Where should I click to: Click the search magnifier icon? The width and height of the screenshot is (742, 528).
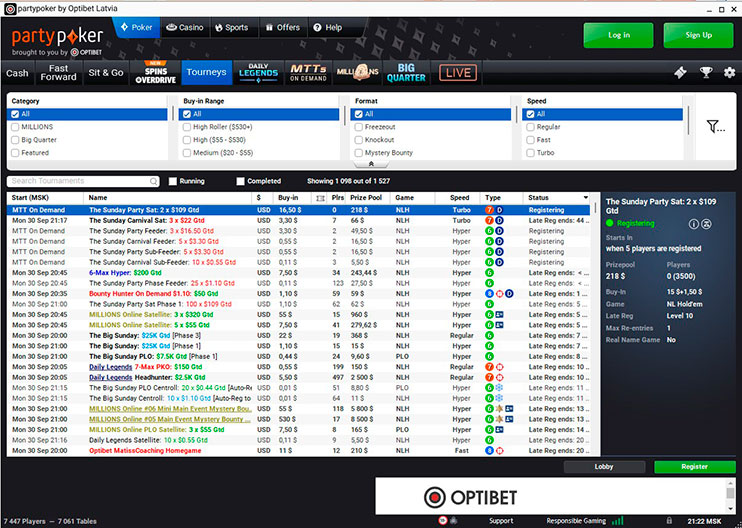coord(153,181)
